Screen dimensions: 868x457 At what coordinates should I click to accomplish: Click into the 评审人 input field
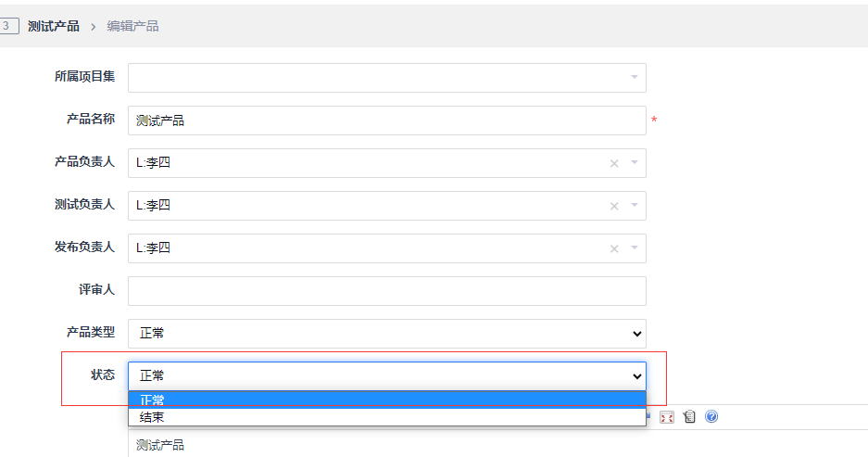387,291
